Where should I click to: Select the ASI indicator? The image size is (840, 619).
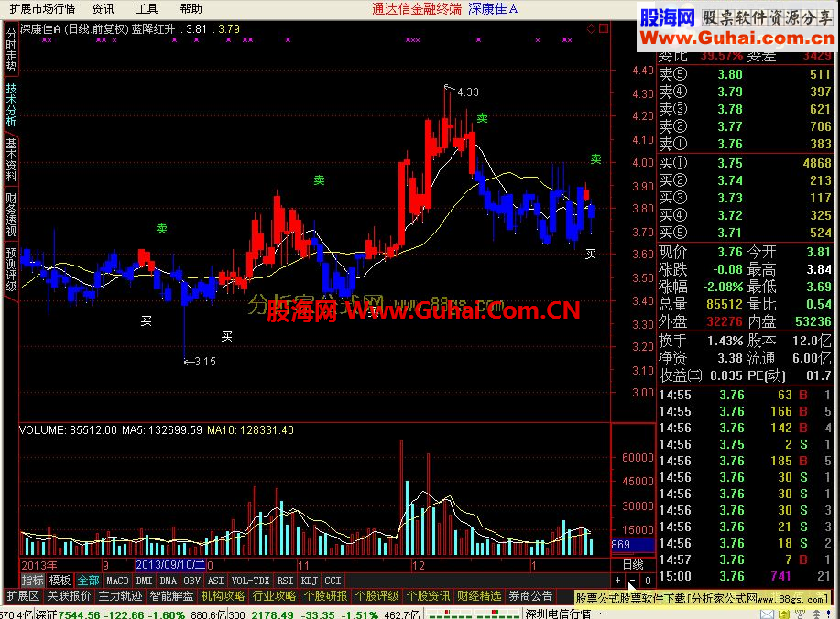pyautogui.click(x=215, y=581)
